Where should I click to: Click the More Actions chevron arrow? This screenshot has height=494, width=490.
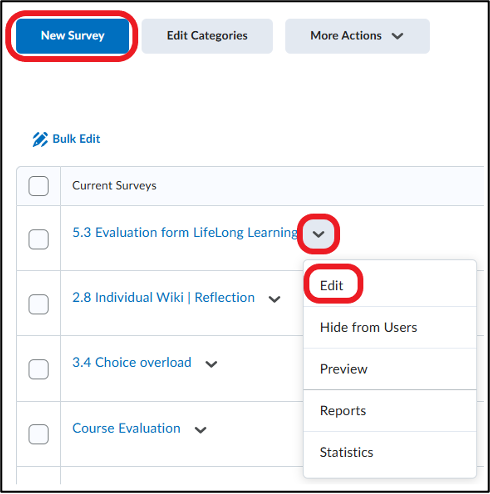point(397,36)
